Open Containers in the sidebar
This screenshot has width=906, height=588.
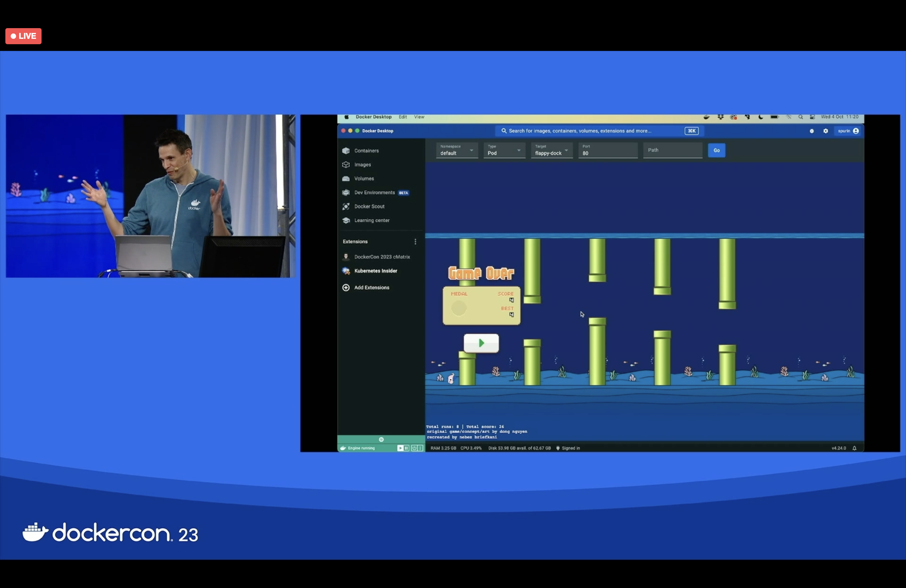click(381, 151)
